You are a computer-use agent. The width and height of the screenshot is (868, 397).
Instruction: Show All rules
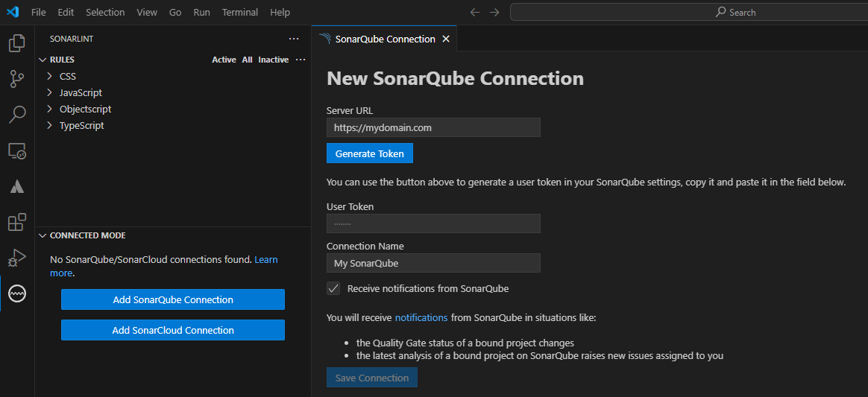(247, 60)
